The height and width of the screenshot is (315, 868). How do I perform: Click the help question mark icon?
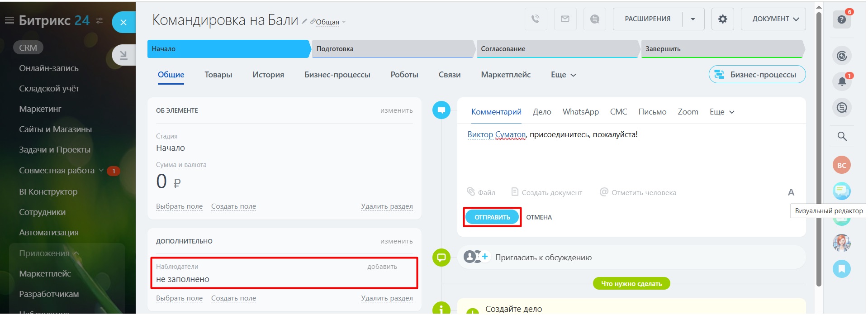(x=841, y=19)
